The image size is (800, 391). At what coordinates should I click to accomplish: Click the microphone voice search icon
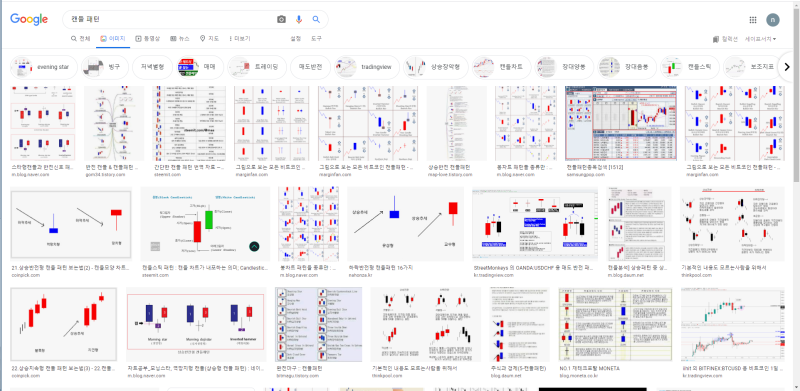pyautogui.click(x=299, y=19)
